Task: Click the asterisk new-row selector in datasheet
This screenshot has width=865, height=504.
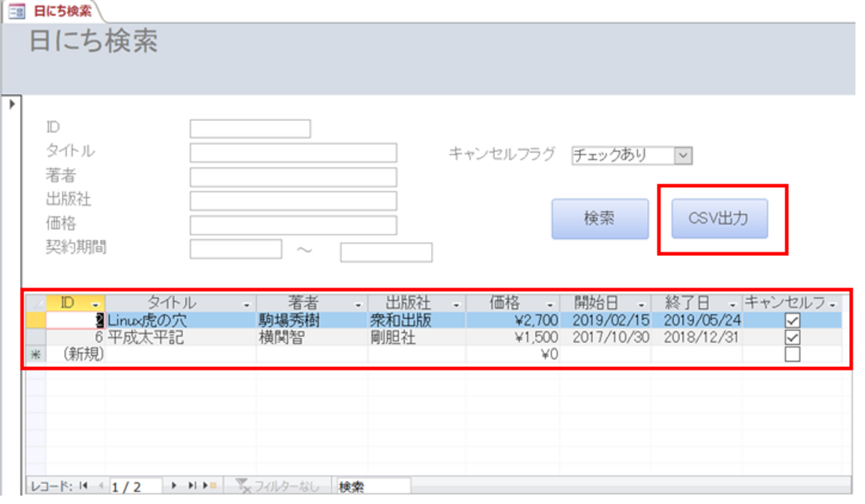Action: 35,354
